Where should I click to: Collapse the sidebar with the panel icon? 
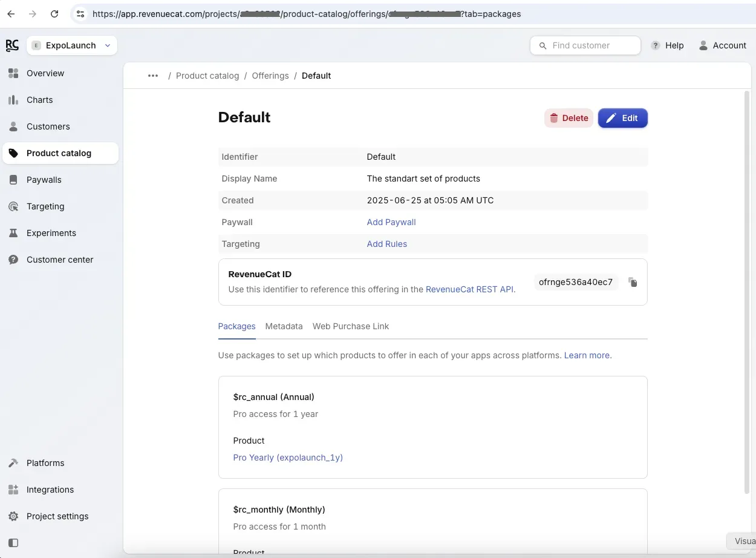13,543
